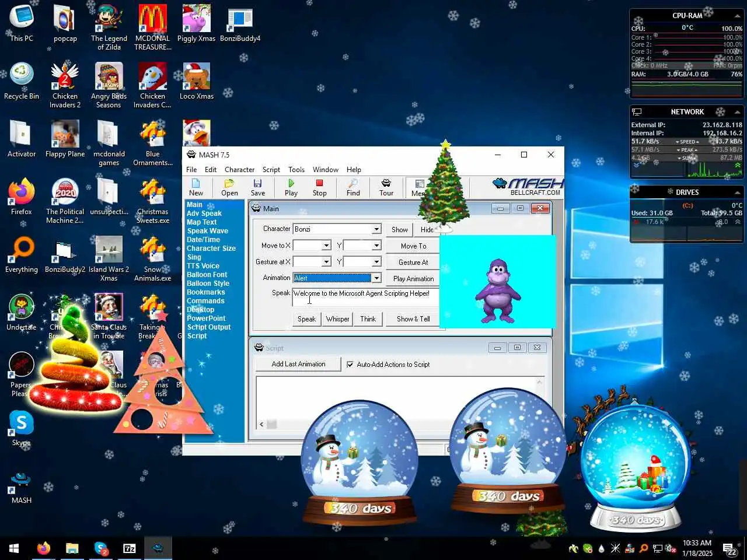Click the red Stop toolbar button
The height and width of the screenshot is (560, 747).
pyautogui.click(x=319, y=187)
